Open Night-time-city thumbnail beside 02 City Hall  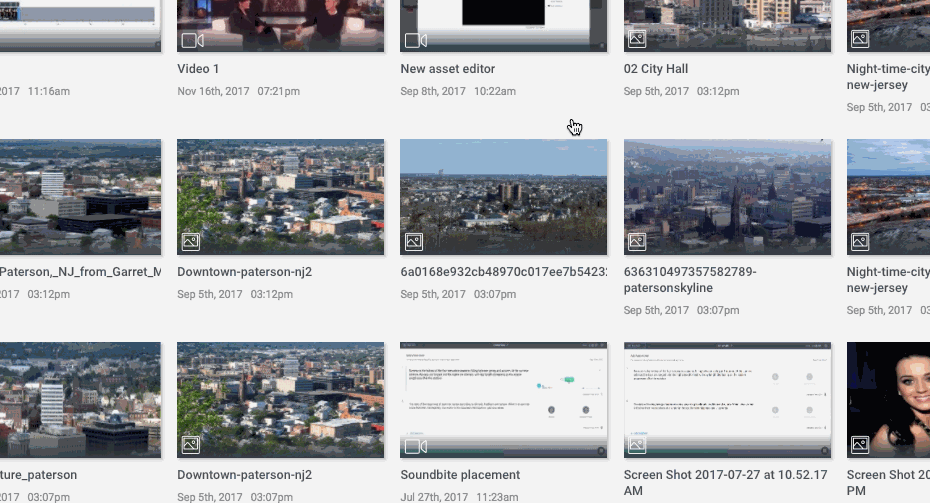888,26
